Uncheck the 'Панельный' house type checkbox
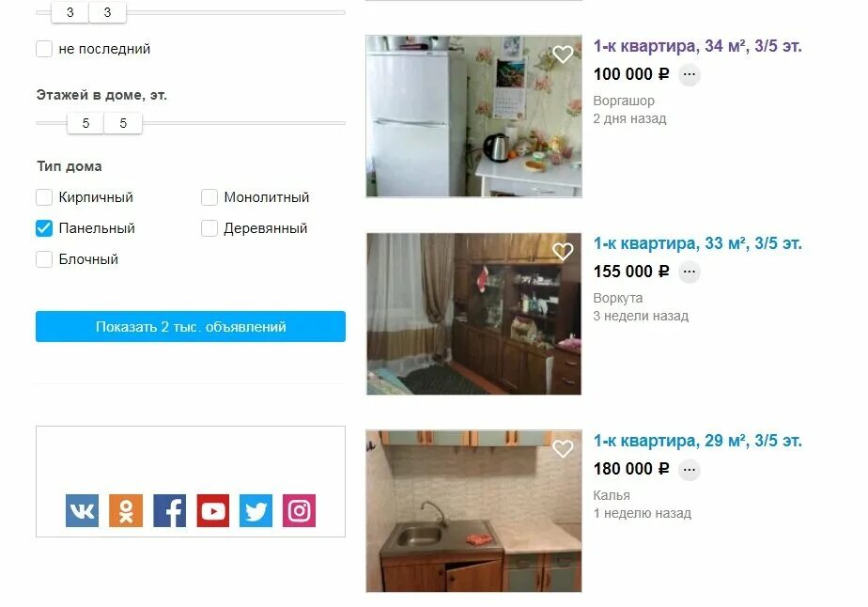 coord(44,228)
